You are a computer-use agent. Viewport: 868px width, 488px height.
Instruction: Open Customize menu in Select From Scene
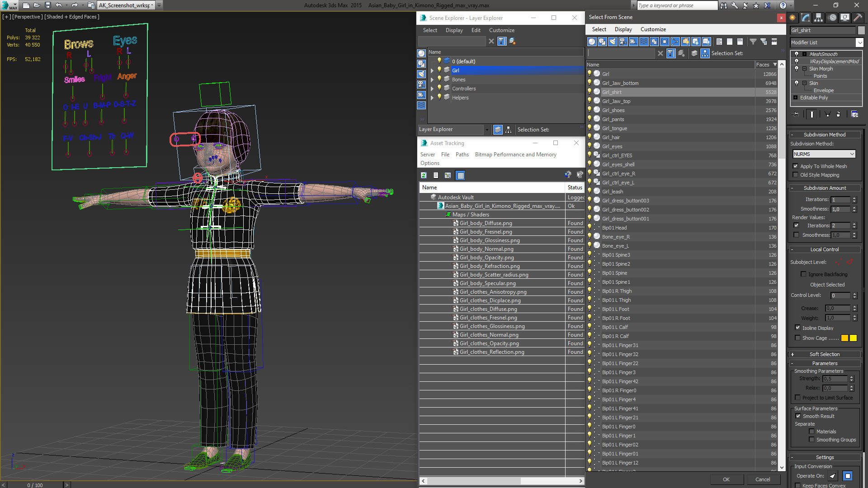click(x=653, y=29)
